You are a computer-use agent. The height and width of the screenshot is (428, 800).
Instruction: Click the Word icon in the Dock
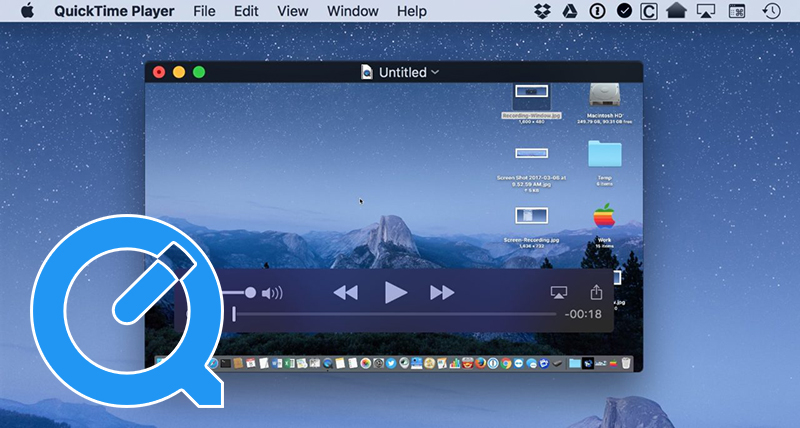tap(277, 363)
